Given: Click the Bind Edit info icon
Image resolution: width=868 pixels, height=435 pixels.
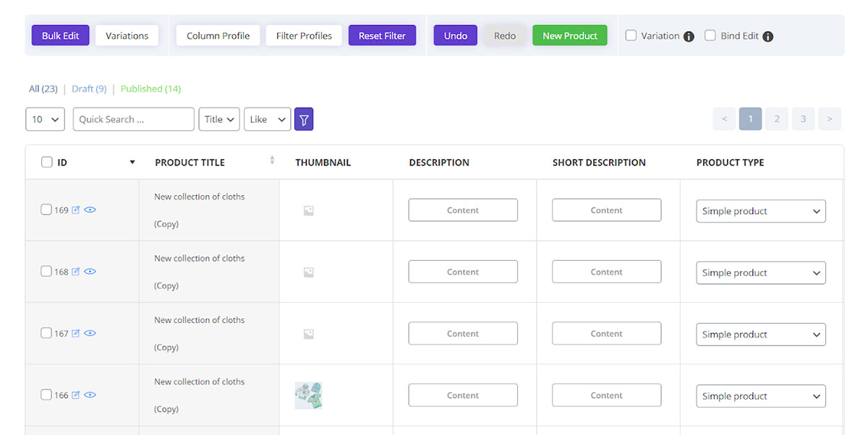Looking at the screenshot, I should tap(768, 36).
